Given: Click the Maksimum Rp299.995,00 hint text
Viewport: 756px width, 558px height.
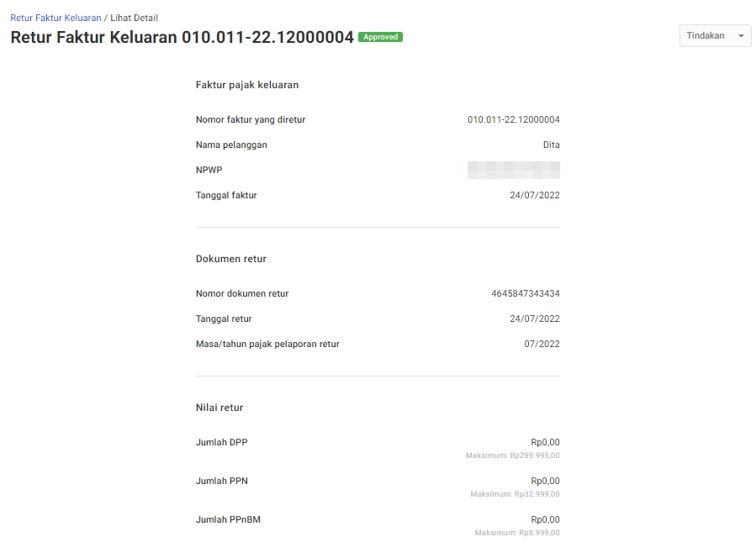Looking at the screenshot, I should [x=512, y=455].
